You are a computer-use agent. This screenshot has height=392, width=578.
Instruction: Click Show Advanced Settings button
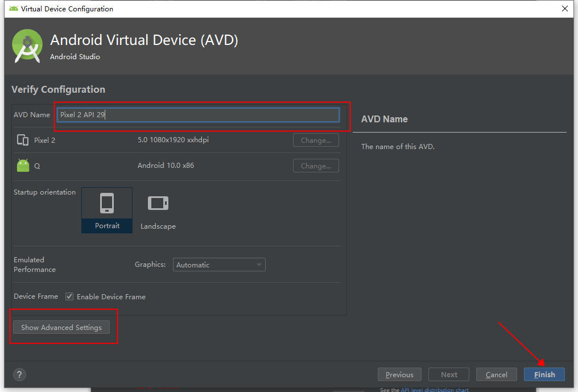(x=61, y=328)
